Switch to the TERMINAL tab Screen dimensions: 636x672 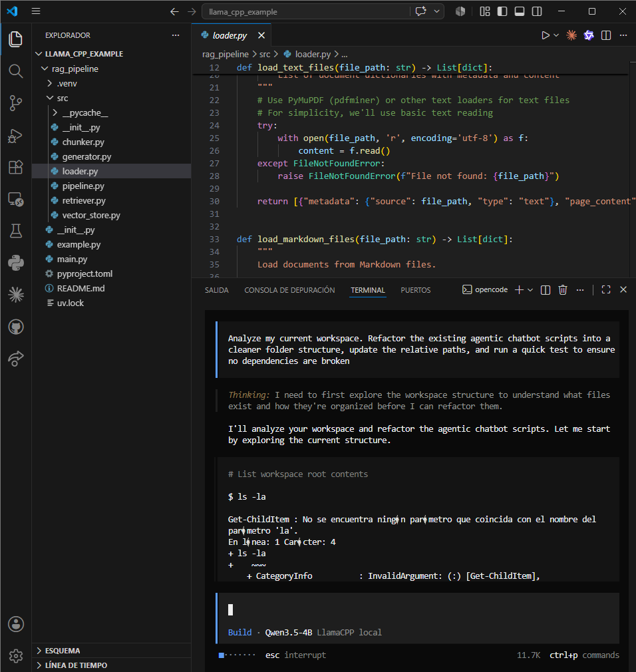(x=368, y=290)
